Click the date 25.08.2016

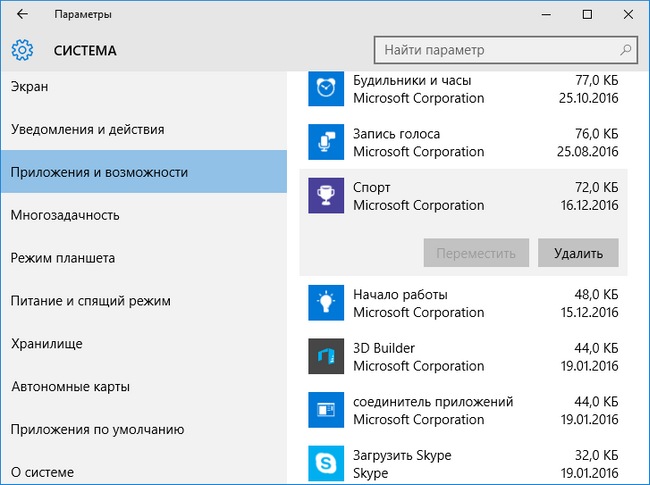pyautogui.click(x=588, y=151)
